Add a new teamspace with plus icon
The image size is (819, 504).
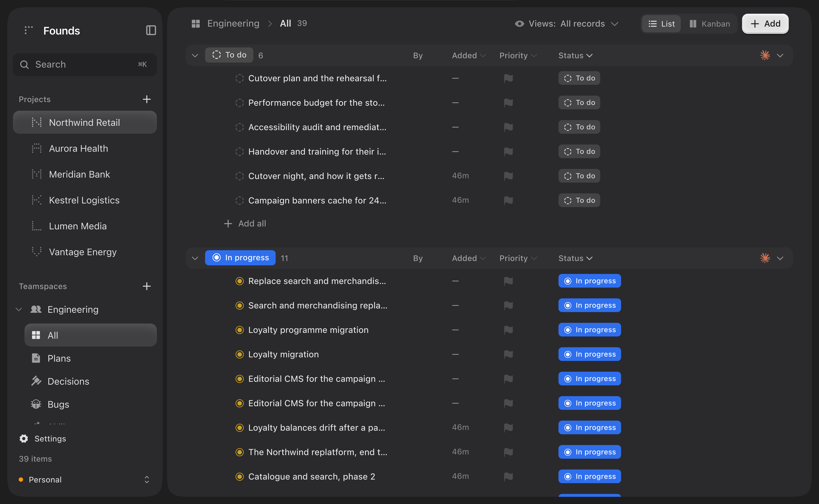point(147,286)
